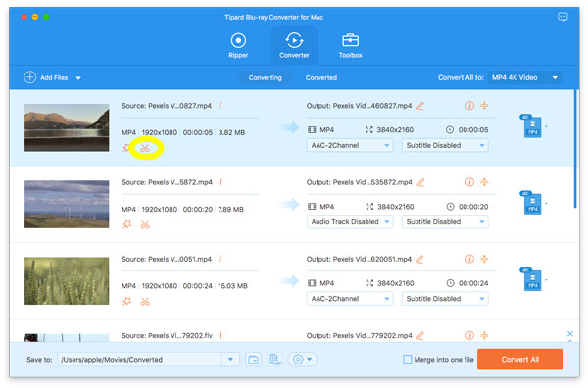Screen dimensions: 588x388
Task: Open Subtitle Disabled dropdown for second video
Action: (x=445, y=221)
